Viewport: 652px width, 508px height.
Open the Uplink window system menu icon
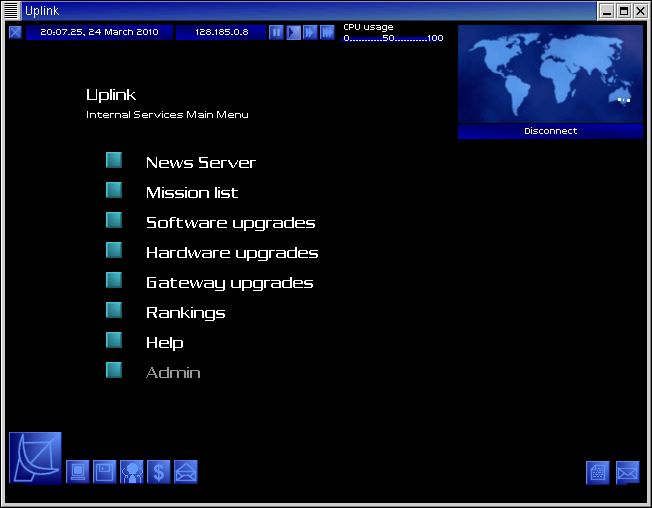point(11,10)
